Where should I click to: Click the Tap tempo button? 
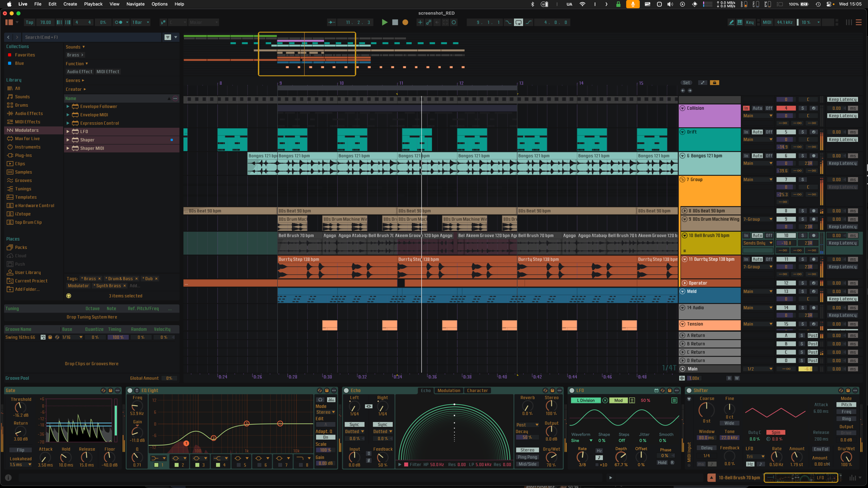[30, 23]
